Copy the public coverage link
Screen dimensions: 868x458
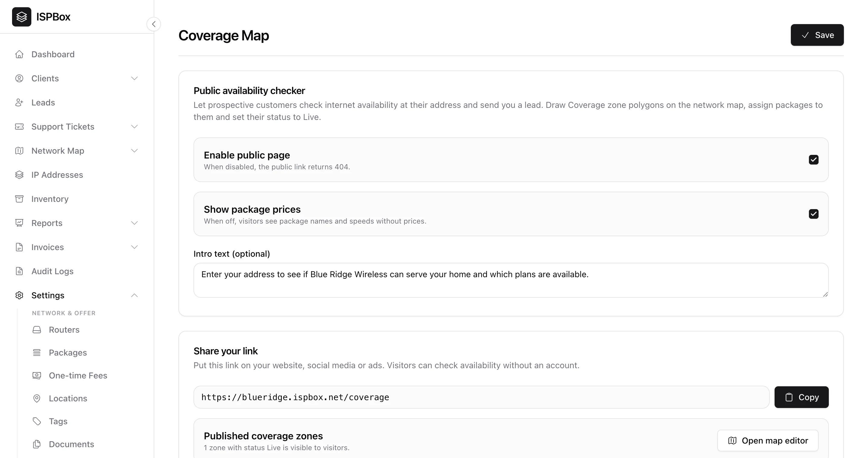point(801,397)
